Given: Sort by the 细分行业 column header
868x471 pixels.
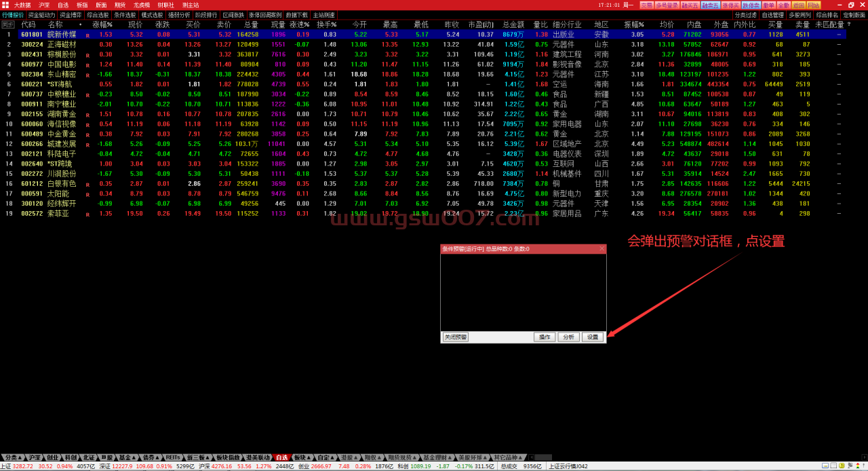Looking at the screenshot, I should click(567, 24).
